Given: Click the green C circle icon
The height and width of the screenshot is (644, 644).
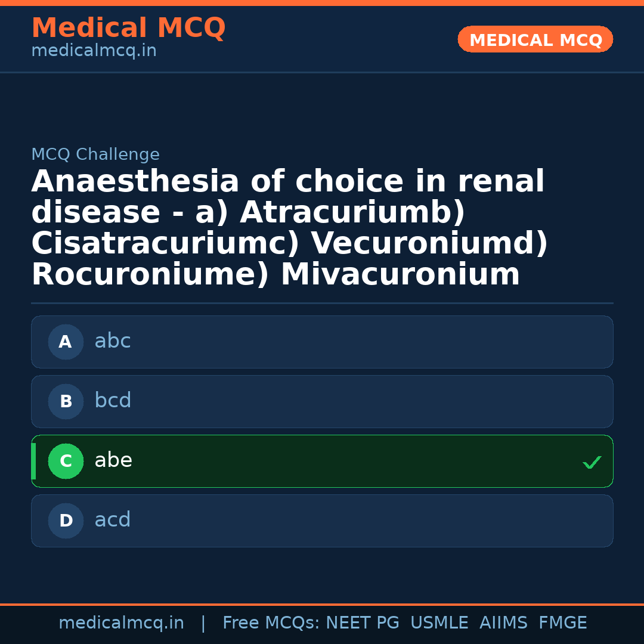Looking at the screenshot, I should click(x=66, y=461).
